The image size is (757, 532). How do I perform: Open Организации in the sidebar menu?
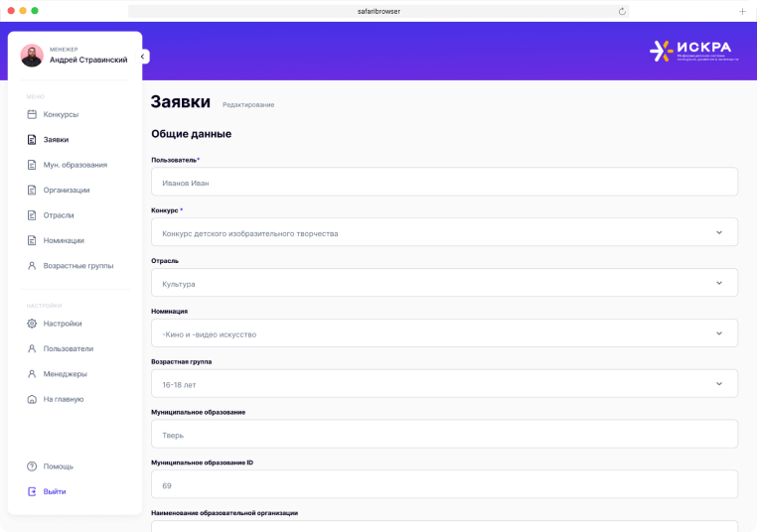pyautogui.click(x=66, y=190)
